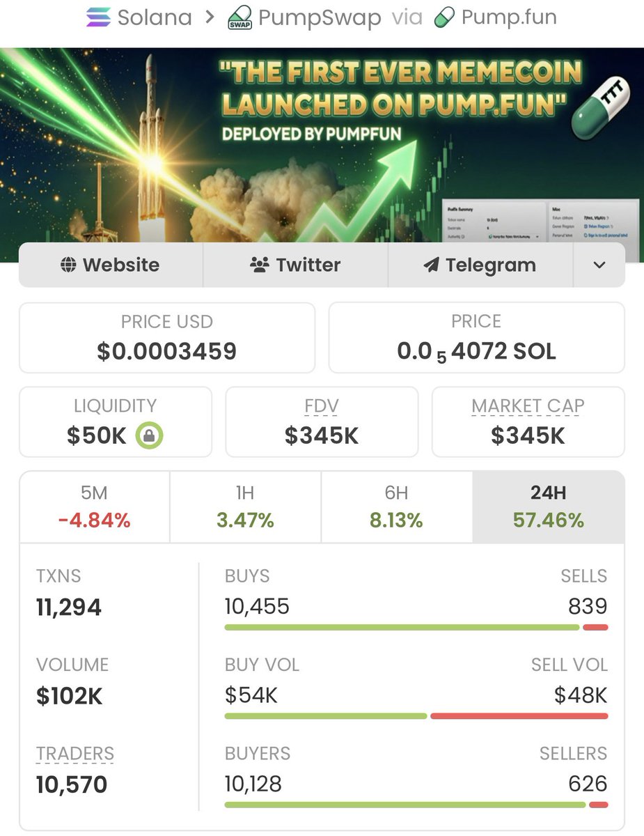
Task: Click the FDV label
Action: (322, 405)
